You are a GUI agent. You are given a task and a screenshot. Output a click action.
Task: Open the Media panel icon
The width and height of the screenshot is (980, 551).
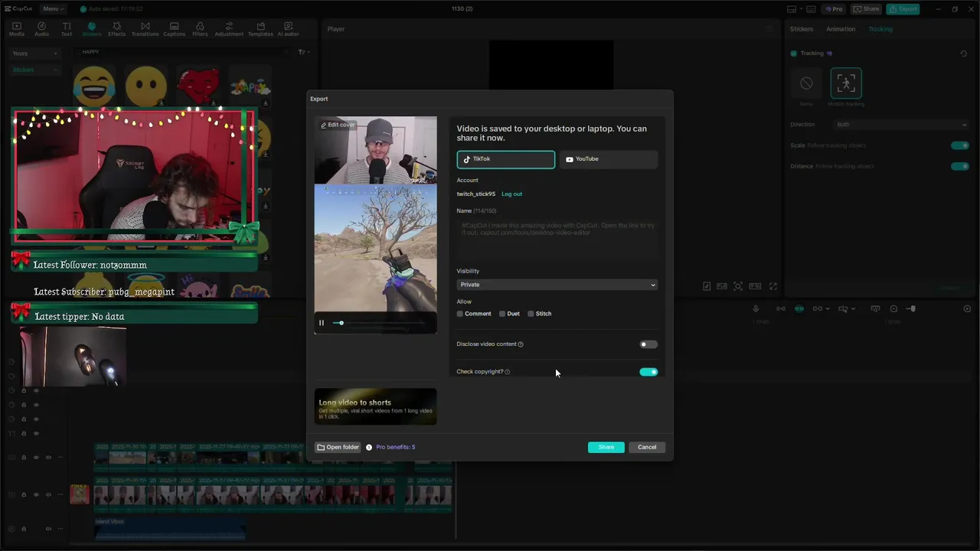(x=16, y=29)
